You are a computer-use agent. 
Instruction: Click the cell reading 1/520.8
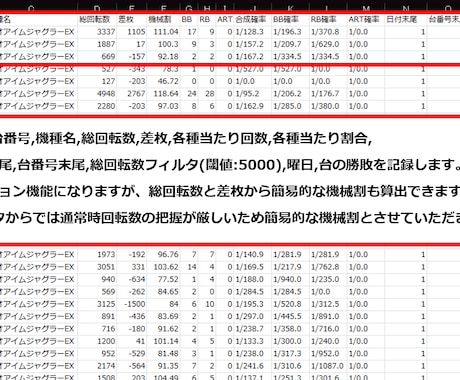(x=290, y=304)
